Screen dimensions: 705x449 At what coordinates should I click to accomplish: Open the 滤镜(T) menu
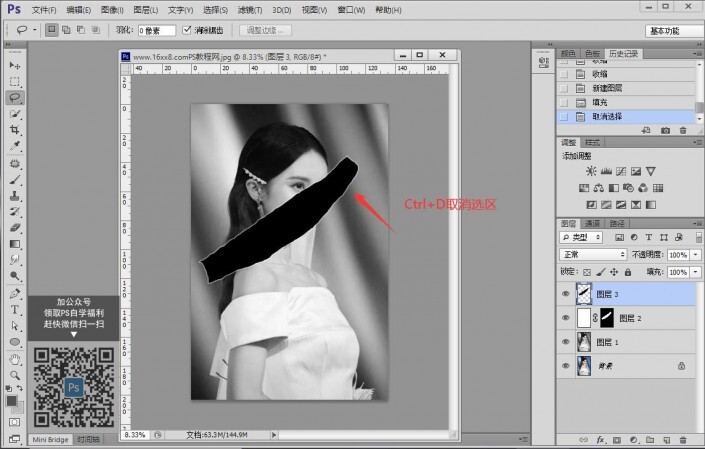pos(250,9)
